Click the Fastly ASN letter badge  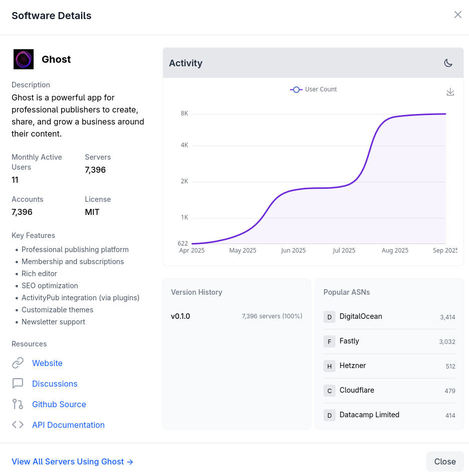pos(330,341)
